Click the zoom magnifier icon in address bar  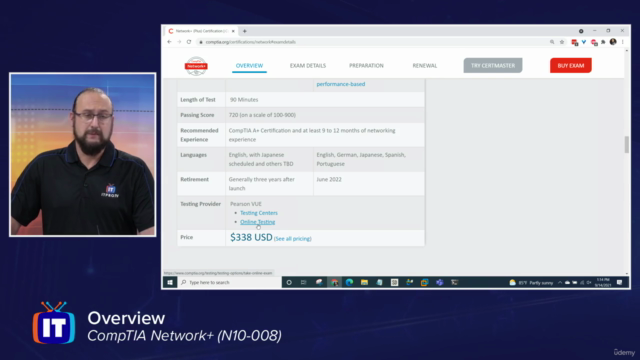[x=552, y=42]
